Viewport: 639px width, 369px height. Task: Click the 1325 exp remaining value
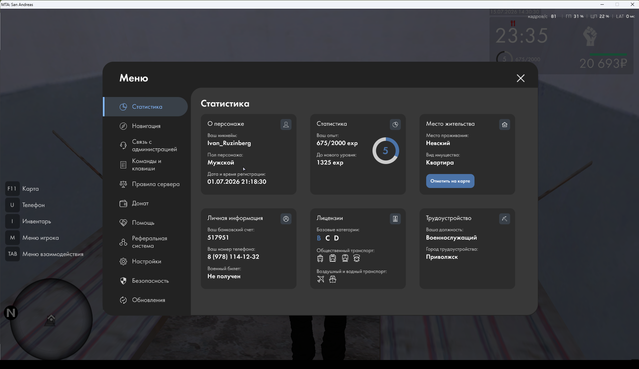pos(330,163)
